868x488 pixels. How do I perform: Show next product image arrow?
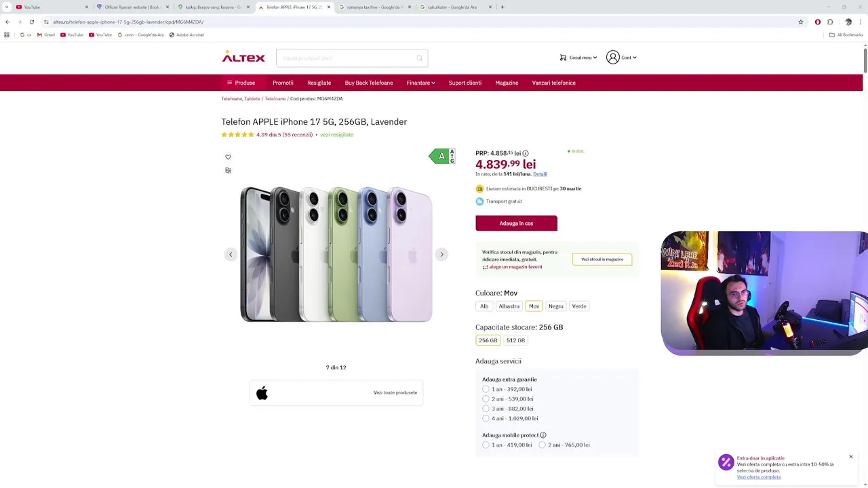tap(441, 255)
